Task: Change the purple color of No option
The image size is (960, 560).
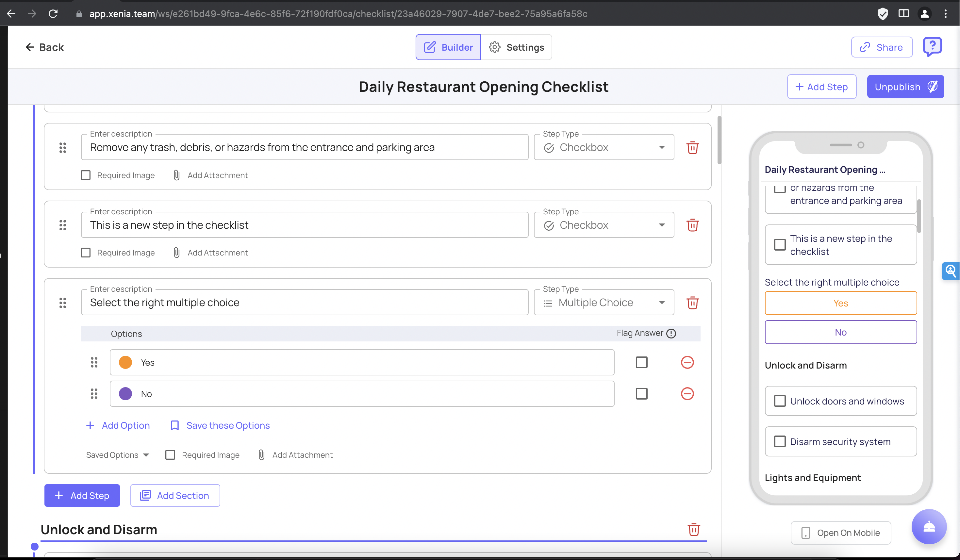Action: pyautogui.click(x=125, y=393)
